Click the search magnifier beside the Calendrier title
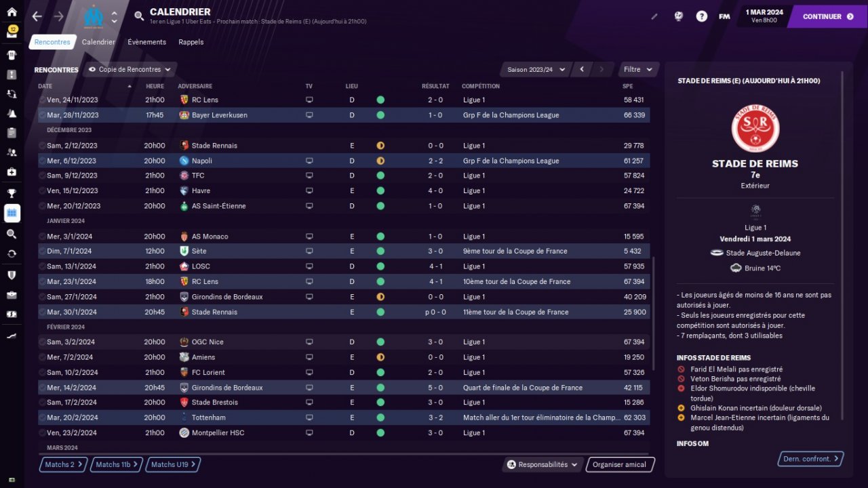This screenshot has width=868, height=488. (139, 16)
